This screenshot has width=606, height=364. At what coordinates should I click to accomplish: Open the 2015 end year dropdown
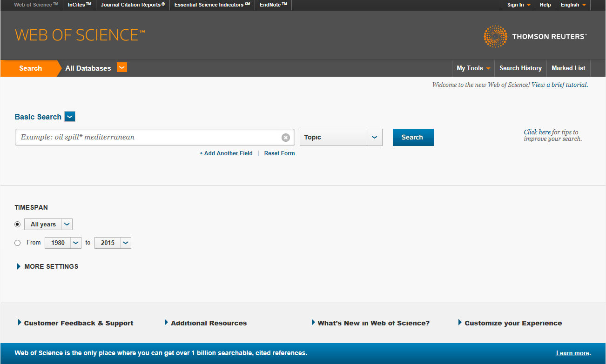tap(113, 243)
